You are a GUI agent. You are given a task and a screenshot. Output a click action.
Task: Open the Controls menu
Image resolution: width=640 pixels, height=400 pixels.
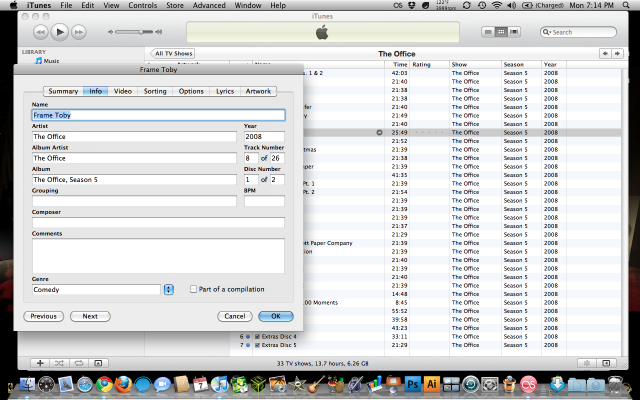tap(142, 5)
